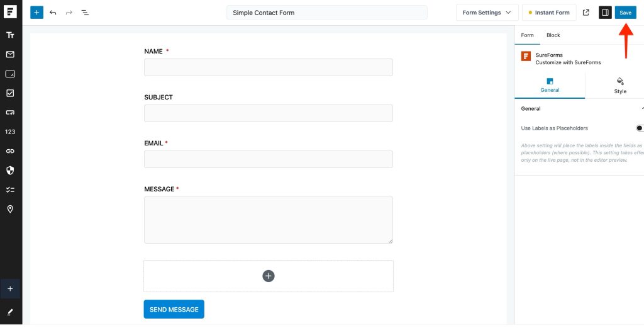
Task: Toggle Use Labels as Placeholders switch
Action: point(639,128)
